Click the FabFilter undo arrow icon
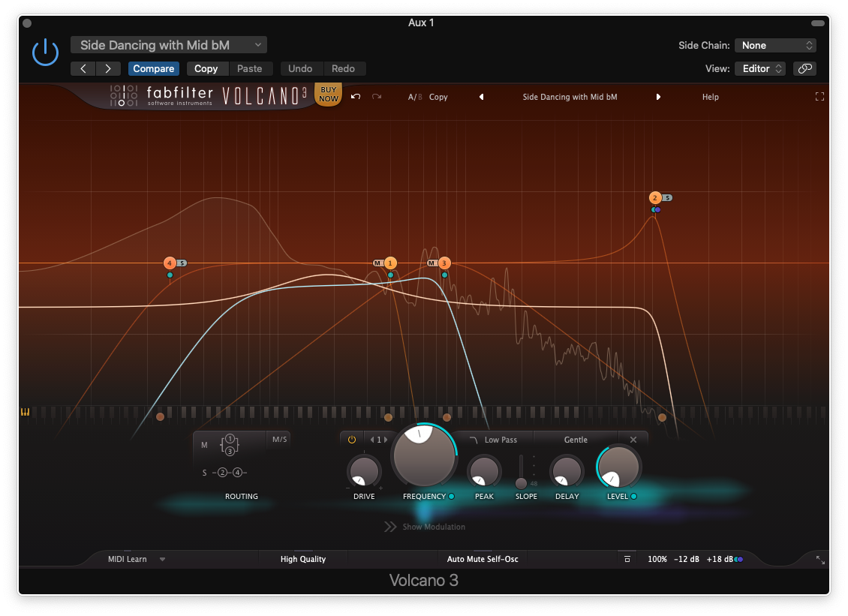The height and width of the screenshot is (616, 848). tap(356, 97)
